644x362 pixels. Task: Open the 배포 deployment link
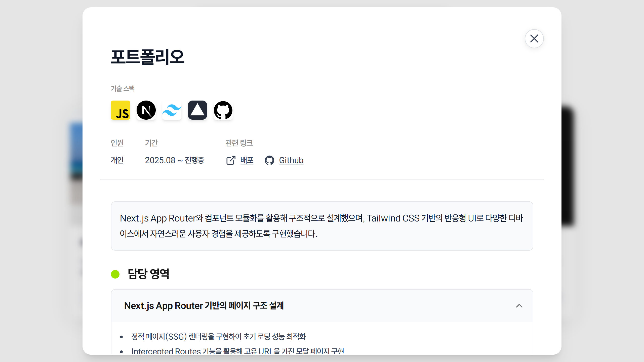247,160
